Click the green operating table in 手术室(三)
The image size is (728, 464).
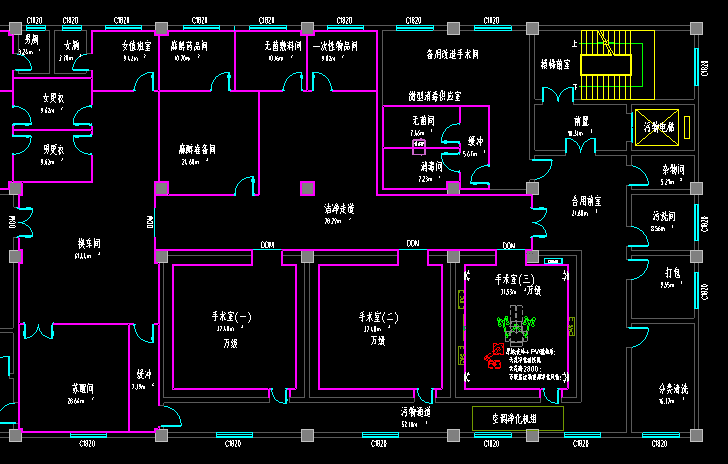pyautogui.click(x=516, y=325)
